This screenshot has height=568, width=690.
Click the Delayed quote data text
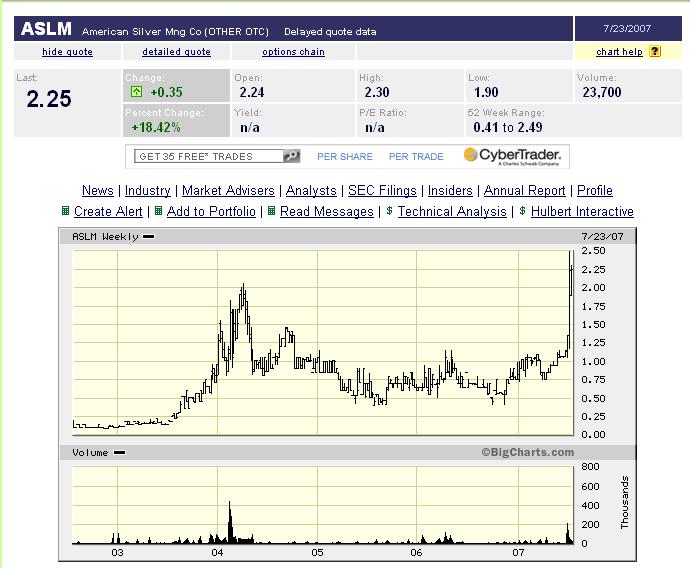(x=330, y=32)
